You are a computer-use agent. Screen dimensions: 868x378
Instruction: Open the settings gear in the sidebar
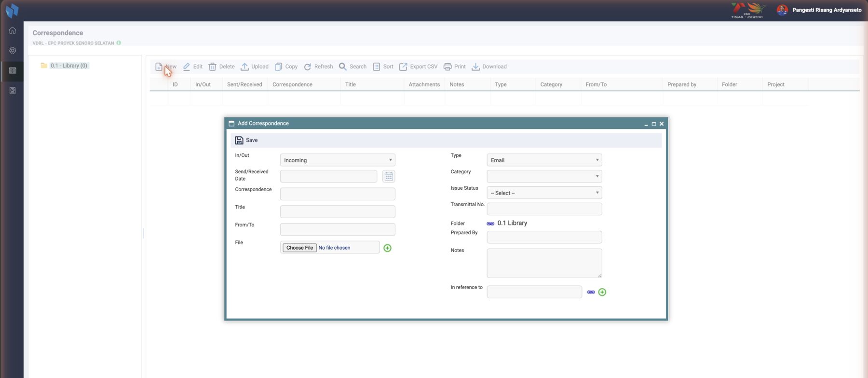coord(13,50)
